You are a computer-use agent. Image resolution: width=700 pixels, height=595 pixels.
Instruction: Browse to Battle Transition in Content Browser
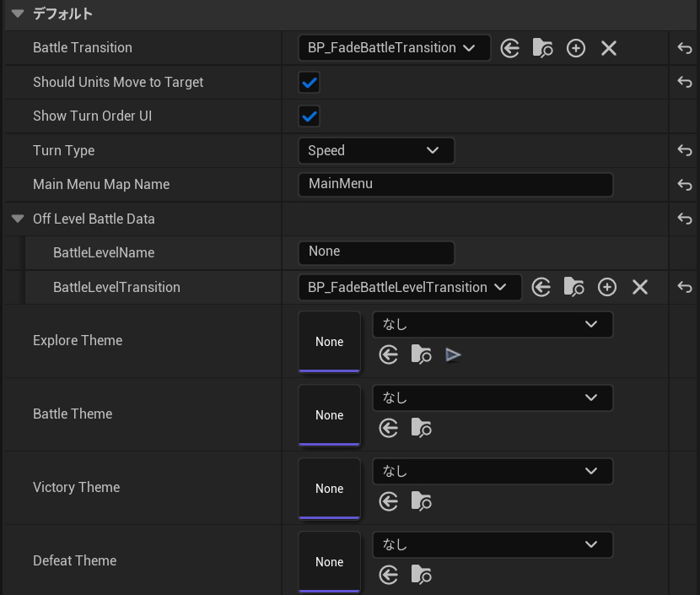tap(542, 48)
